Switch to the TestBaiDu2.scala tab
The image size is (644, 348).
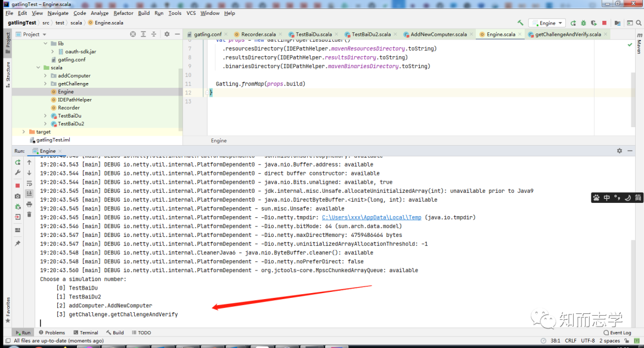click(371, 34)
